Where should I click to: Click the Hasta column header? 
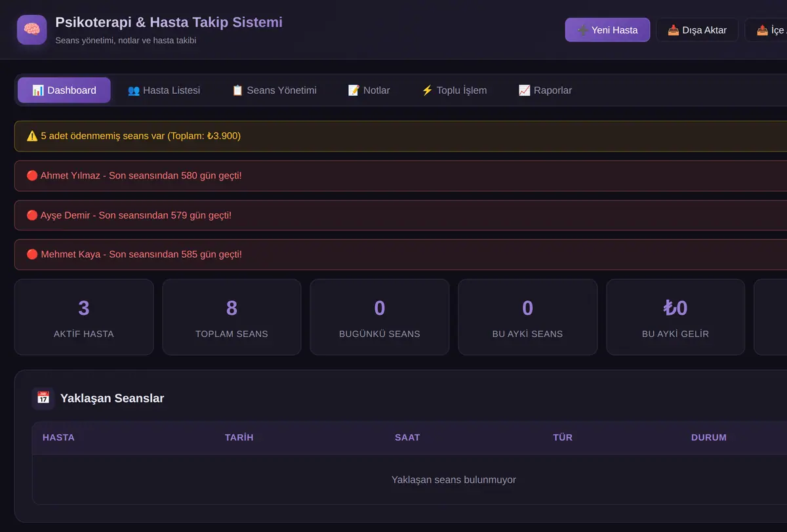[x=58, y=438]
